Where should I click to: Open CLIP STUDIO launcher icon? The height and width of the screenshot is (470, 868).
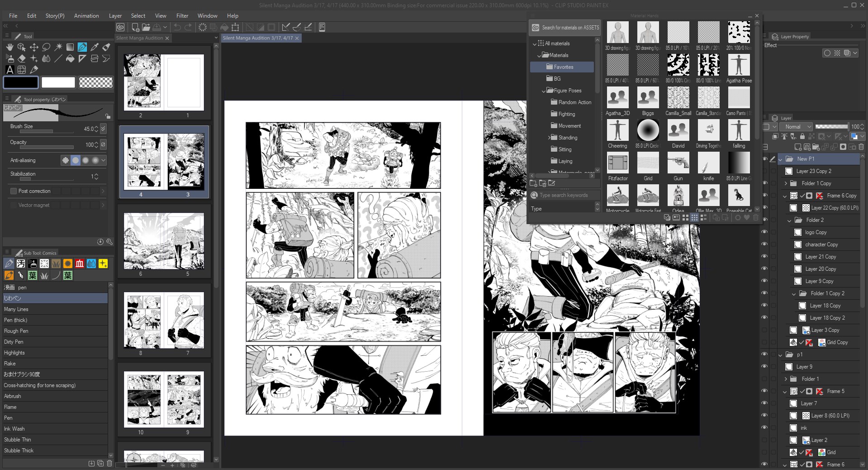pyautogui.click(x=120, y=27)
